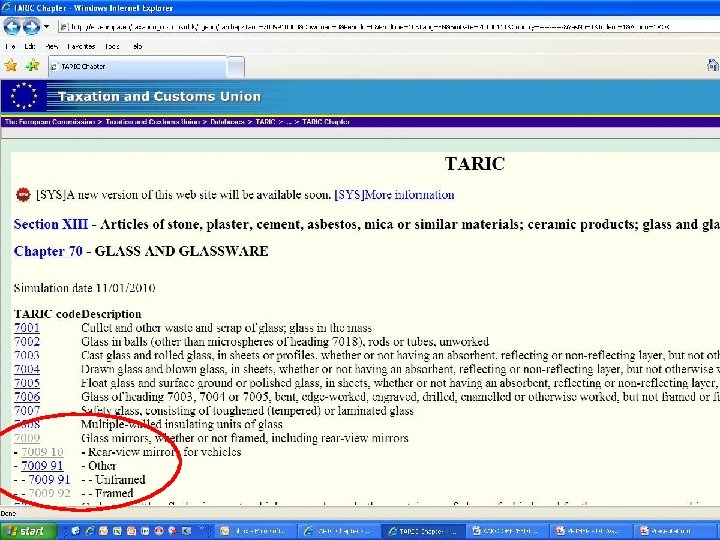Image resolution: width=720 pixels, height=540 pixels.
Task: Open TARIC code 7007 link
Action: click(x=27, y=411)
